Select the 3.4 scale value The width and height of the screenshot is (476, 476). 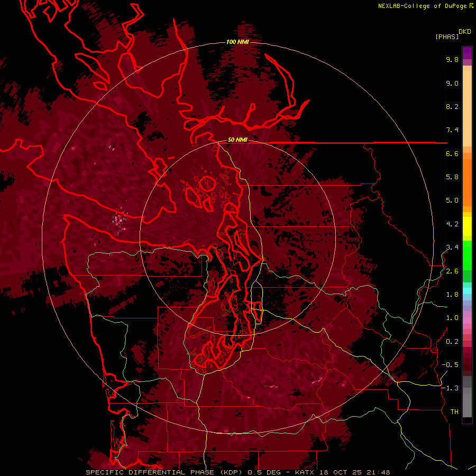452,248
